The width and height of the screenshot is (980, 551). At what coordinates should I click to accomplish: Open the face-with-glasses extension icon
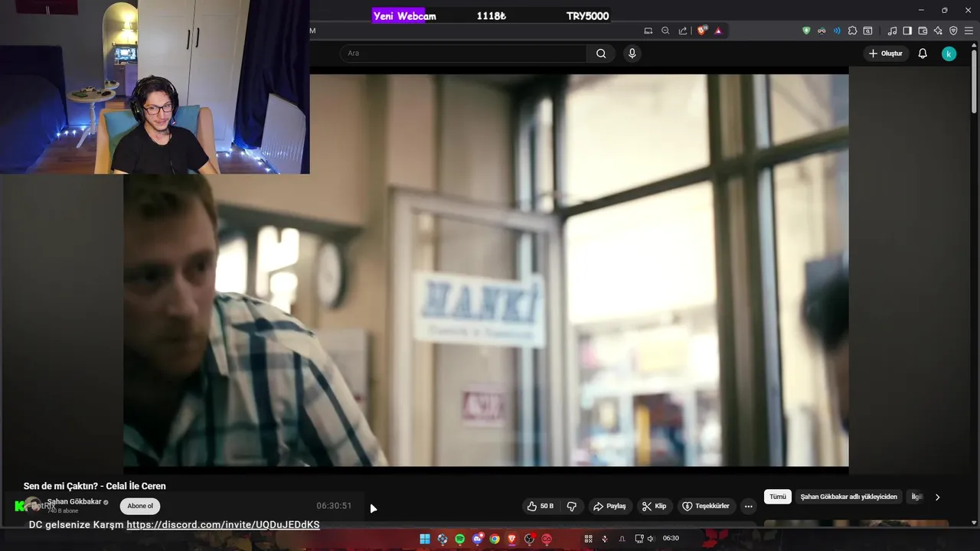tap(822, 31)
